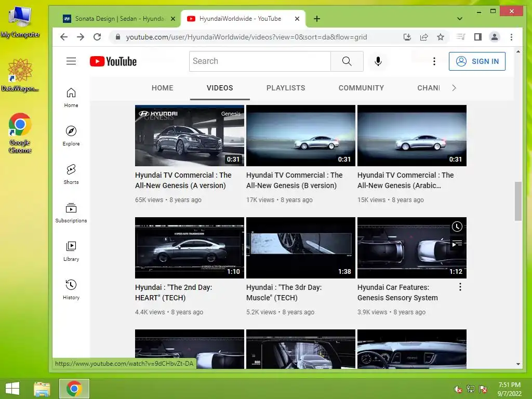Open History in the left sidebar
Image resolution: width=532 pixels, height=399 pixels.
click(x=71, y=289)
